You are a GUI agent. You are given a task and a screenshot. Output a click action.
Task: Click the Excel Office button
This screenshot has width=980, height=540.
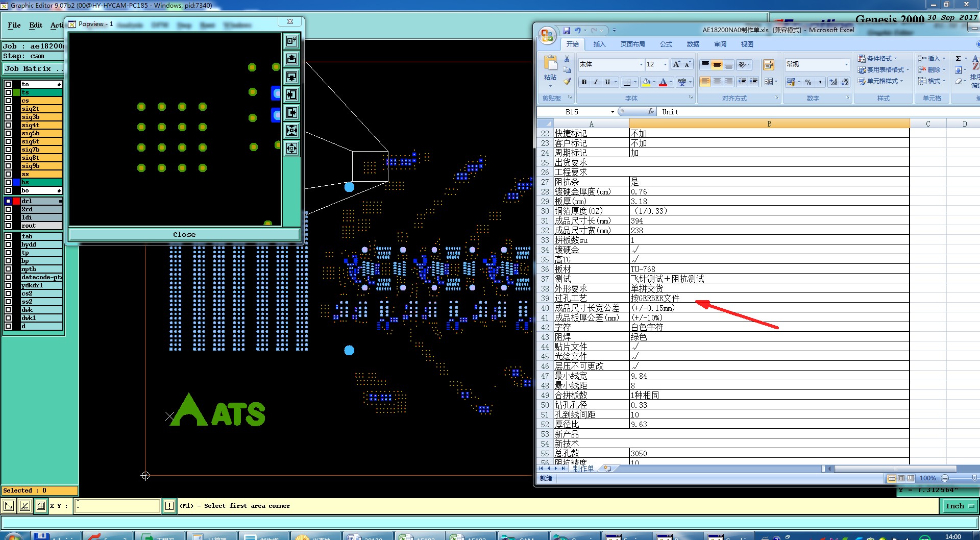click(x=547, y=35)
